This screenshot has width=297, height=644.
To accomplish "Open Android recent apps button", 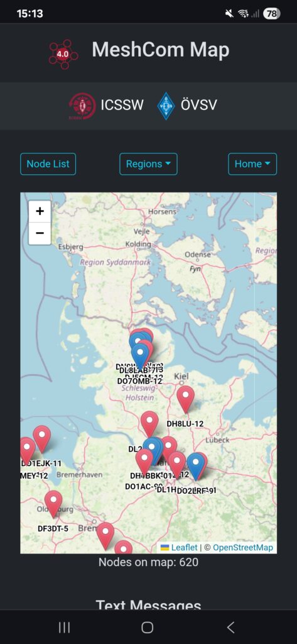I will (x=64, y=627).
